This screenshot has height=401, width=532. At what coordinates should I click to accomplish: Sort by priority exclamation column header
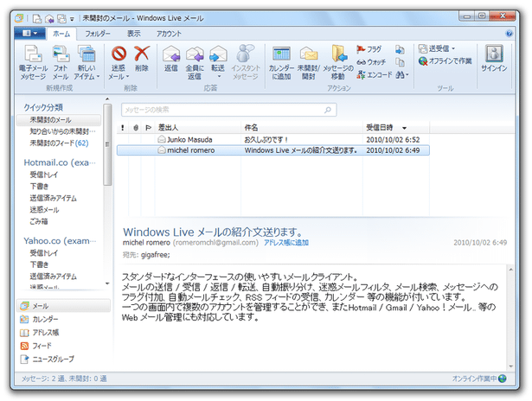[123, 128]
